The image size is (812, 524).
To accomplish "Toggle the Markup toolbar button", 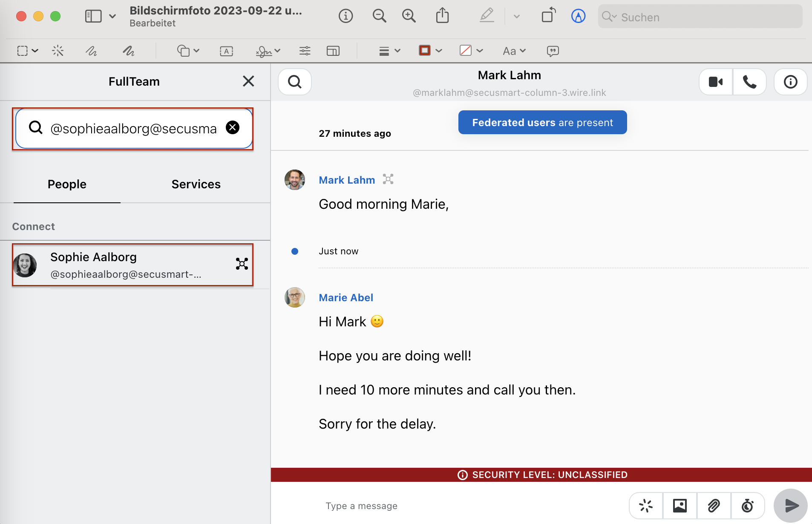I will (578, 16).
